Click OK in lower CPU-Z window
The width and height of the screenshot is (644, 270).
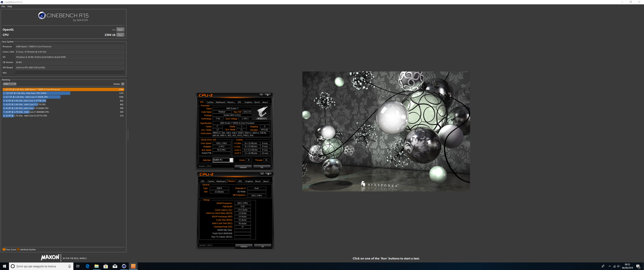(x=262, y=246)
